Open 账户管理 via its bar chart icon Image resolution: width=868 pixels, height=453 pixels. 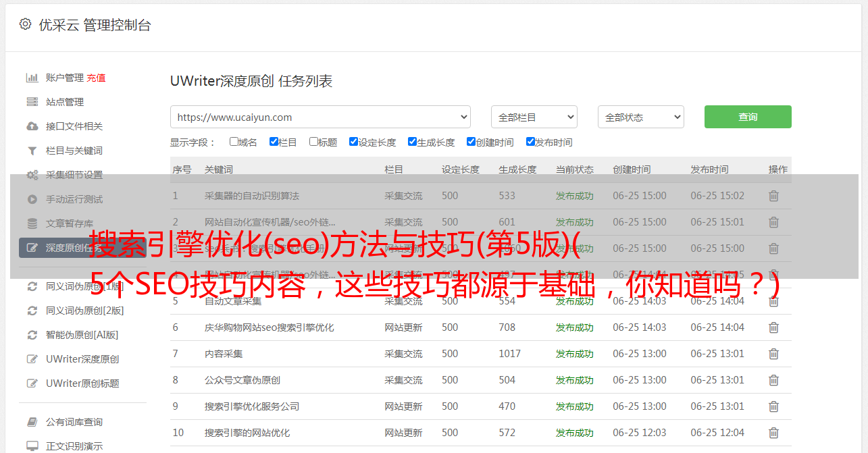32,78
